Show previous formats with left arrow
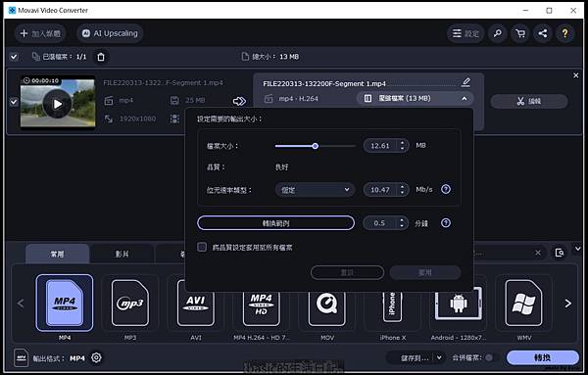This screenshot has width=588, height=375. coord(21,304)
